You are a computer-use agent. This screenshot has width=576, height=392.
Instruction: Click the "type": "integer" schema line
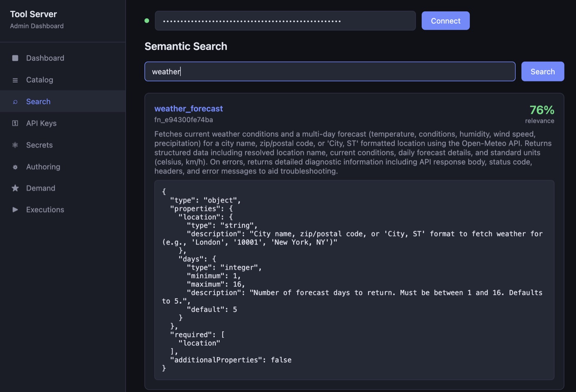click(224, 267)
